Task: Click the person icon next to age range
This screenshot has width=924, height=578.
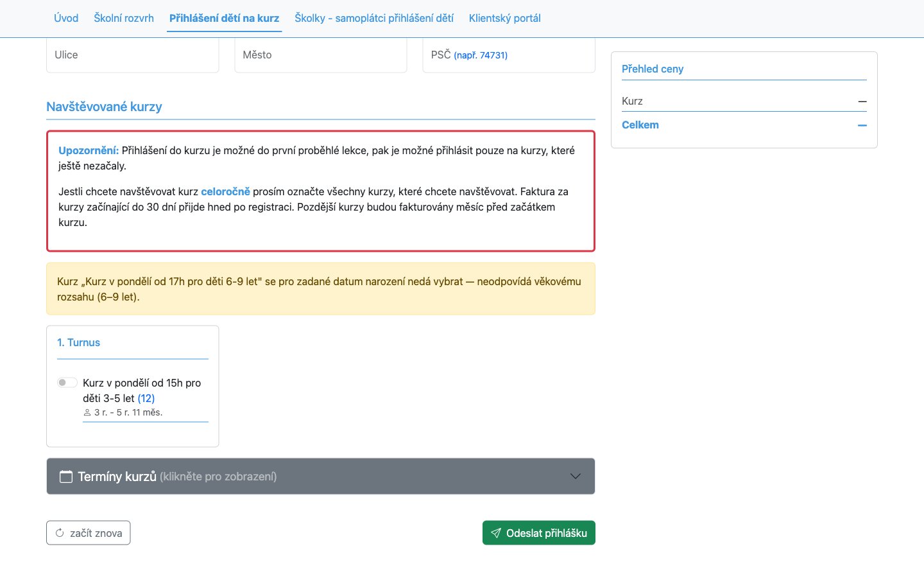Action: coord(87,413)
